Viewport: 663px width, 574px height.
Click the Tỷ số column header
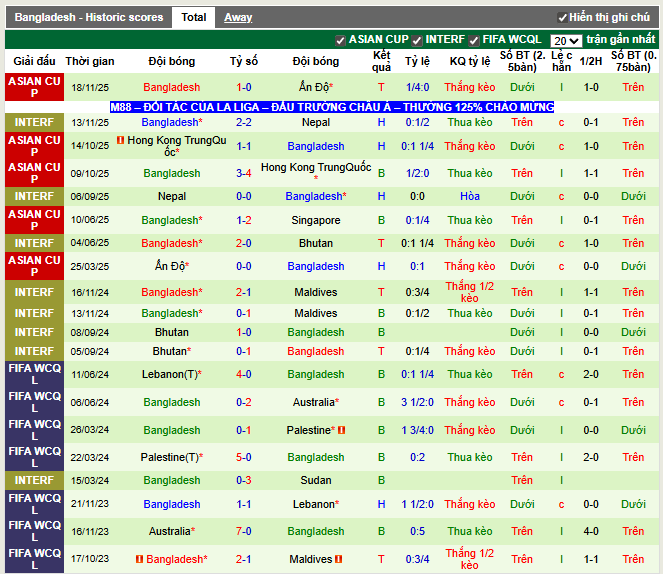[243, 61]
